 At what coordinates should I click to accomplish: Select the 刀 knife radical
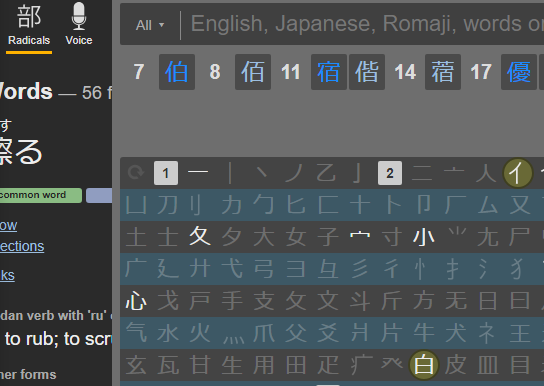click(168, 205)
